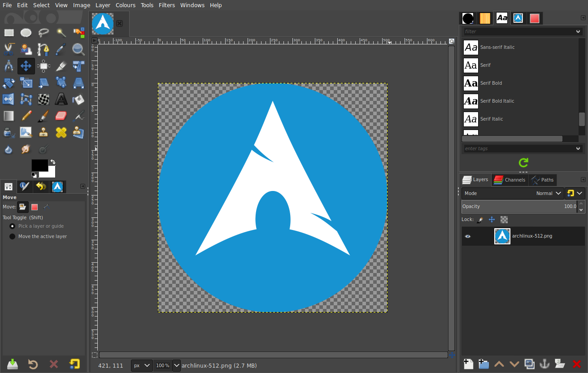Toggle visibility eye of archlinux-512.png layer
This screenshot has height=373, width=588.
click(x=468, y=236)
